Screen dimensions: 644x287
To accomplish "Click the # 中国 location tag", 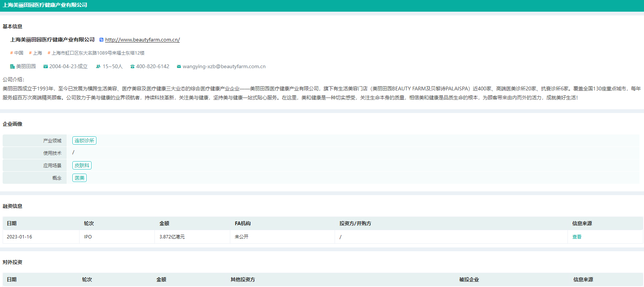I will point(17,53).
